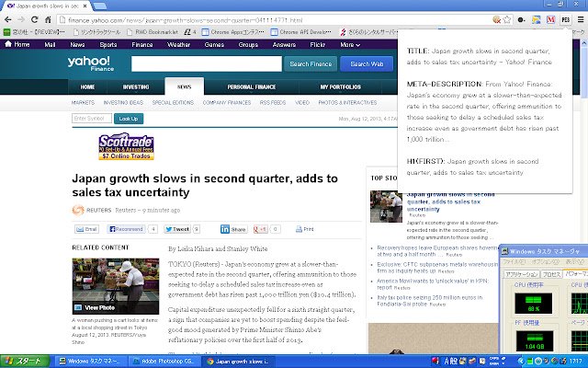This screenshot has width=588, height=368.
Task: Open Flickr in the Yahoo navigation bar
Action: [318, 44]
